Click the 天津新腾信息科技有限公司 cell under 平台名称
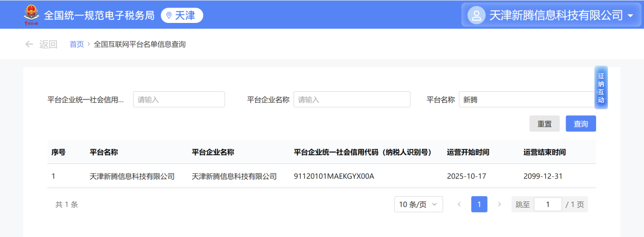Viewport: 644px width, 237px height. click(132, 176)
